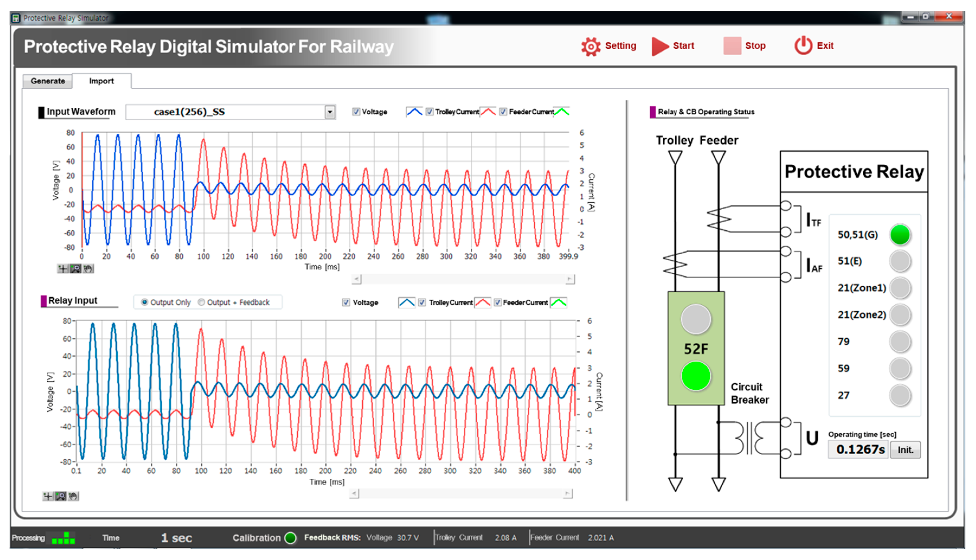976x560 pixels.
Task: Select zoom magnifier tool under Relay Input graph
Action: (x=60, y=496)
